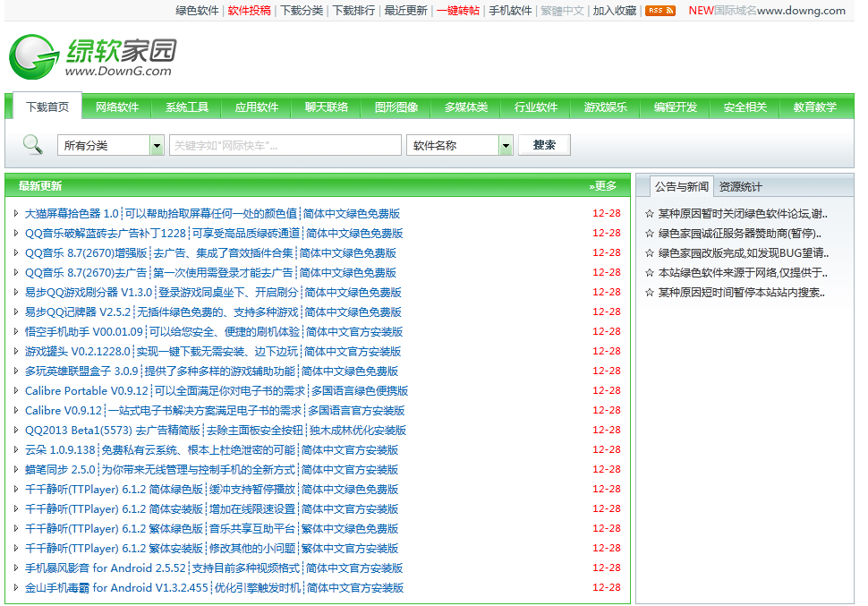Open 游戏罐头 V0.2.1228.0 entry
This screenshot has height=606, width=868.
click(x=213, y=351)
